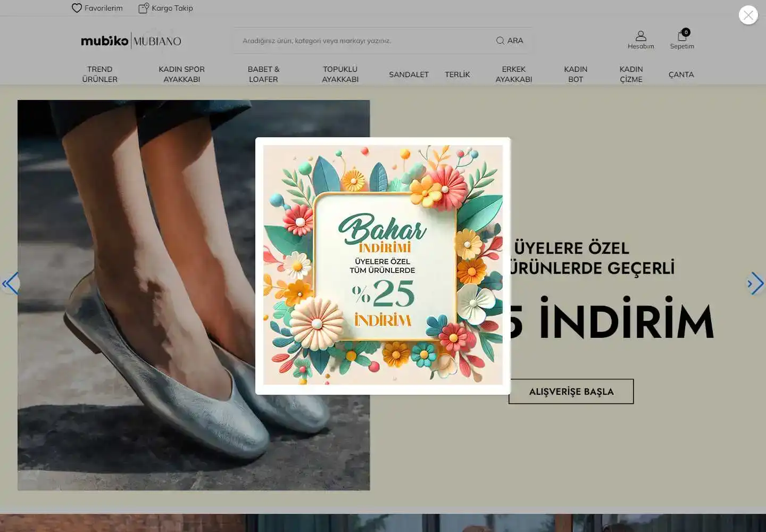The height and width of the screenshot is (532, 766).
Task: Open SANDALET menu
Action: click(x=409, y=74)
